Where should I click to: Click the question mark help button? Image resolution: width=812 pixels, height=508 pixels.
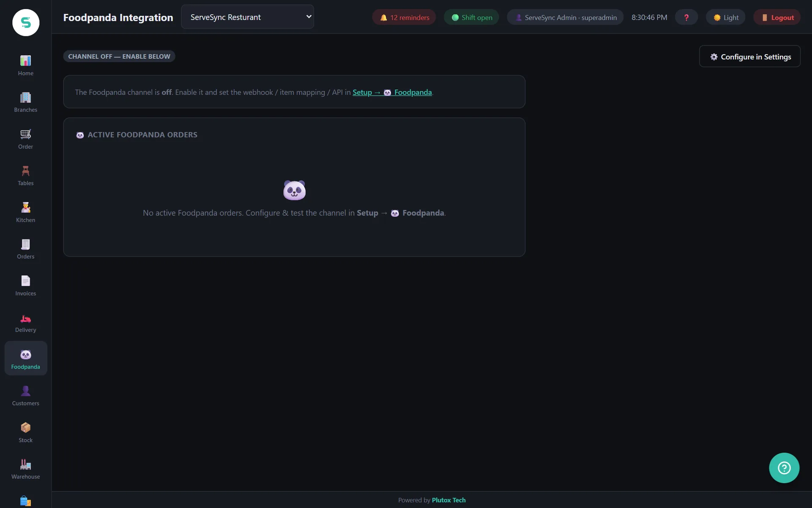click(686, 17)
